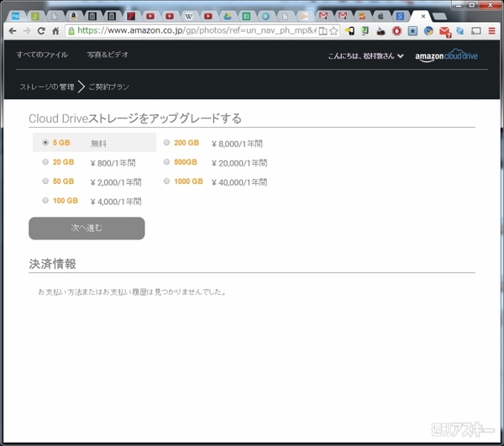Maximize the browser window
Screen dimensions: 504x446
[x=471, y=5]
